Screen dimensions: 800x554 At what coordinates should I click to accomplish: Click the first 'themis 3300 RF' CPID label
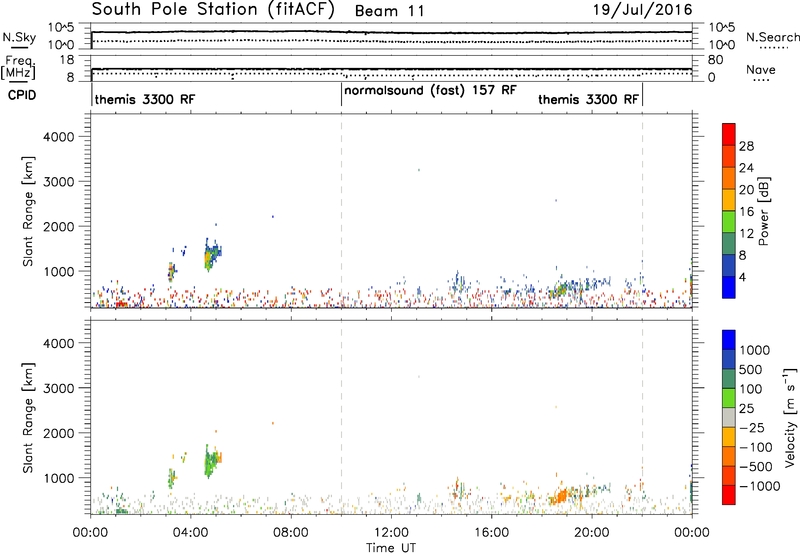(145, 99)
